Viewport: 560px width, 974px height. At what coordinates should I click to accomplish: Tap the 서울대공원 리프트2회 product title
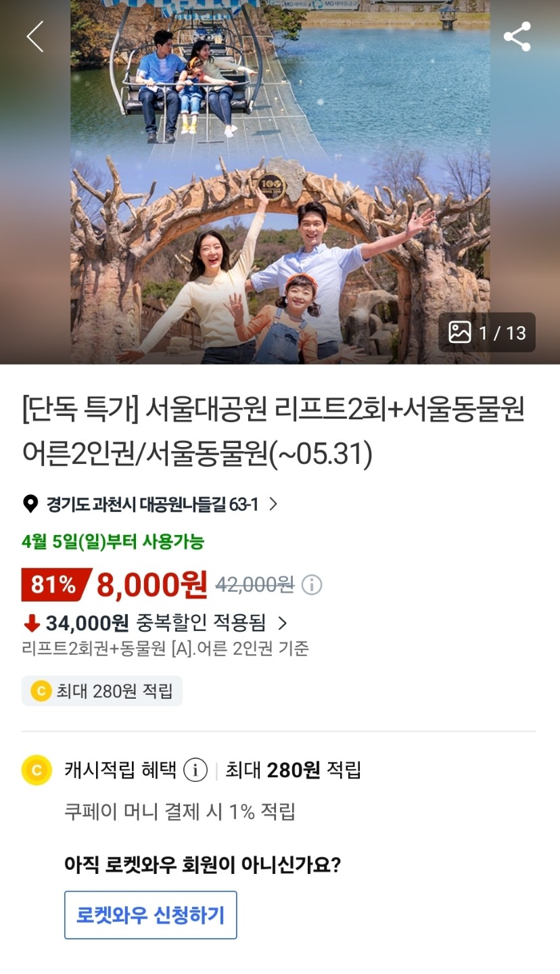pos(273,433)
